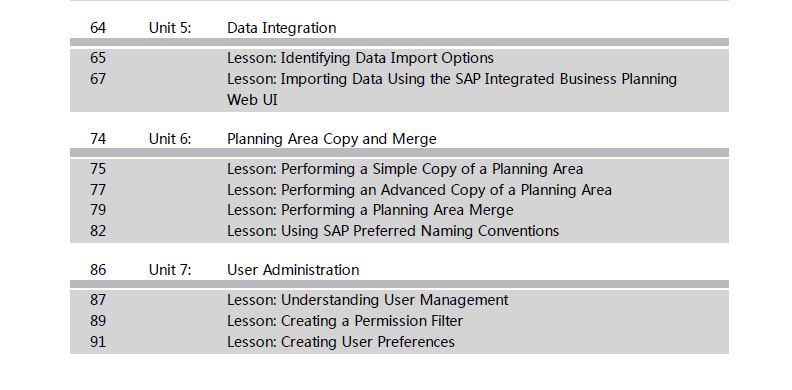Image resolution: width=792 pixels, height=390 pixels.
Task: Click page number 82
Action: [x=98, y=231]
